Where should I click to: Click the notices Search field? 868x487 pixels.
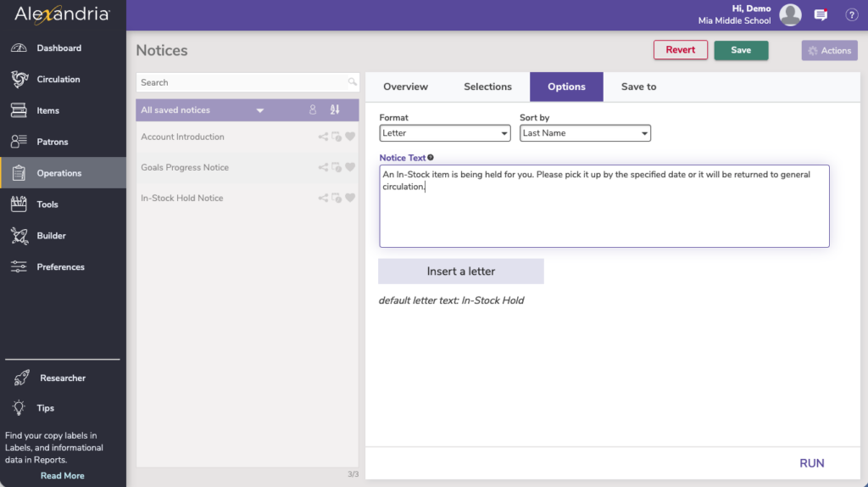point(242,82)
